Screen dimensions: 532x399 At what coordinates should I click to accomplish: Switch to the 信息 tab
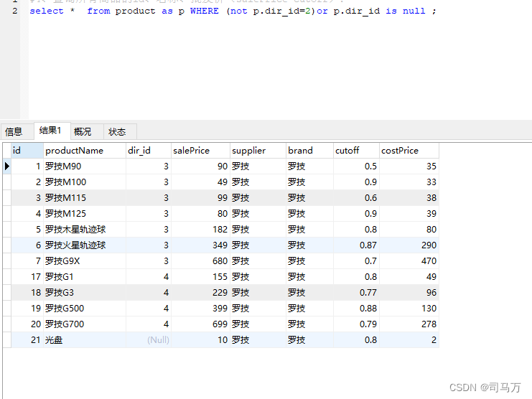17,131
